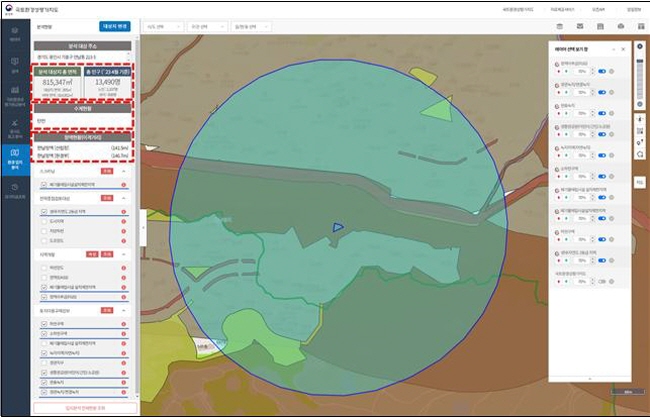The width and height of the screenshot is (650, 417).
Task: Click the red info icon beside 생태자연도 2등급 지역 in the left list
Action: [x=124, y=212]
